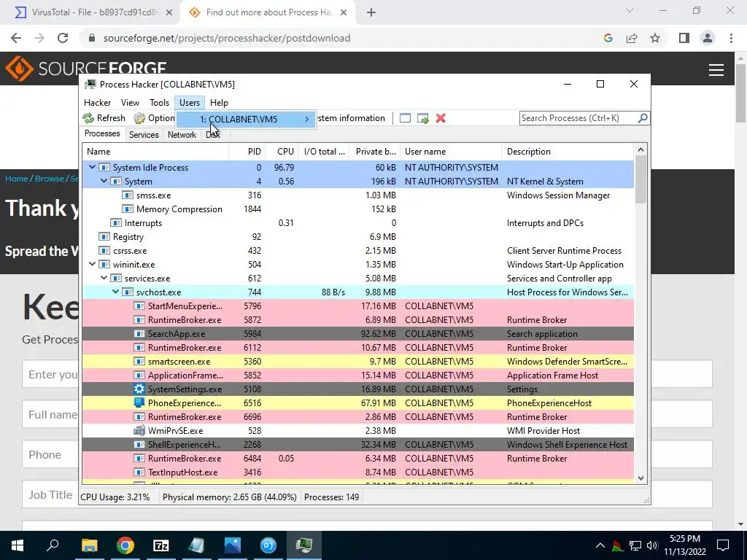The width and height of the screenshot is (747, 560).
Task: Sort by the PID column header
Action: pyautogui.click(x=247, y=152)
